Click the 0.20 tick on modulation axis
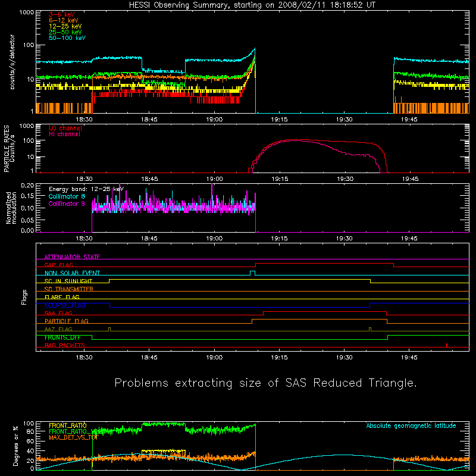This screenshot has height=476, width=476. click(x=27, y=185)
